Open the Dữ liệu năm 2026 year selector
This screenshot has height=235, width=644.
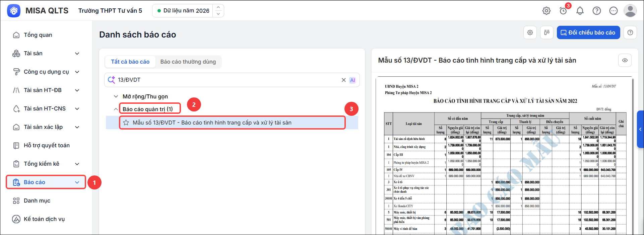pyautogui.click(x=188, y=11)
